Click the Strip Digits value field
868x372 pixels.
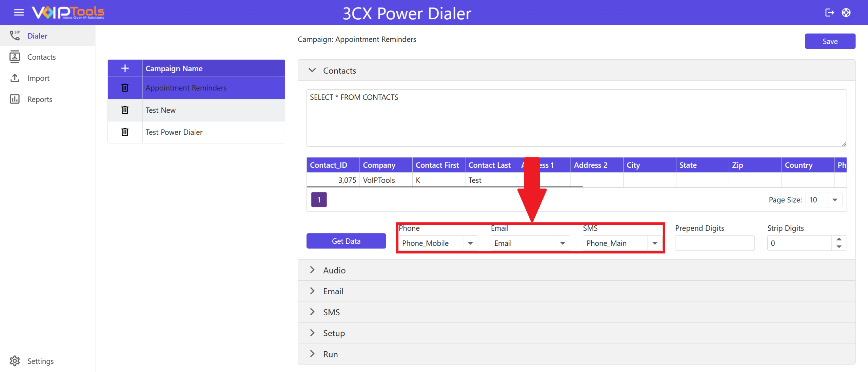point(800,243)
